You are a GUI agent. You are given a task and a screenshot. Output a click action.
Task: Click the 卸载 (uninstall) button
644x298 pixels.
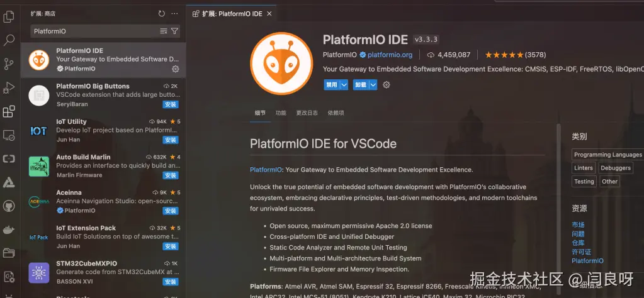(x=361, y=85)
